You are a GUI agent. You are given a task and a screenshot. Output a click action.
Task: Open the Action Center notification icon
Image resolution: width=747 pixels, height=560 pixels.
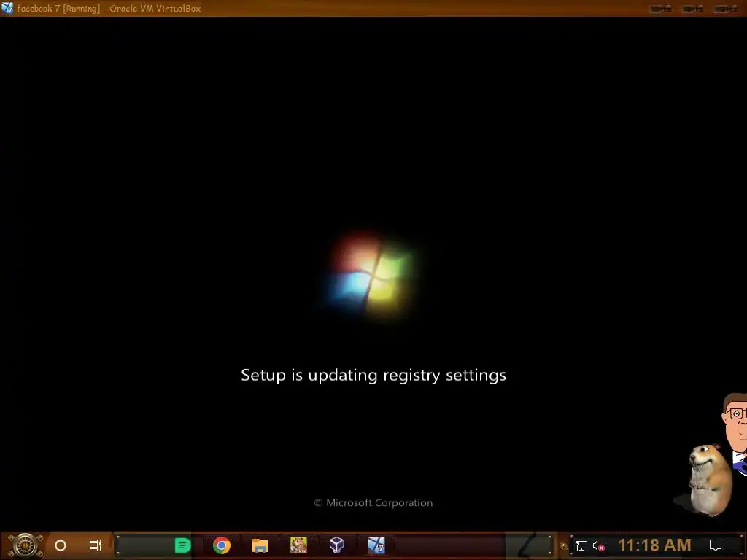[x=716, y=545]
